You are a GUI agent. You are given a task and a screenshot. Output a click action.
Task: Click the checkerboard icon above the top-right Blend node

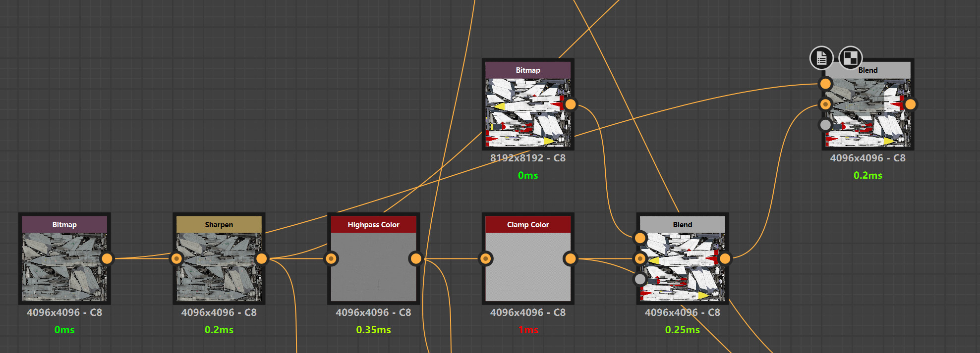850,58
